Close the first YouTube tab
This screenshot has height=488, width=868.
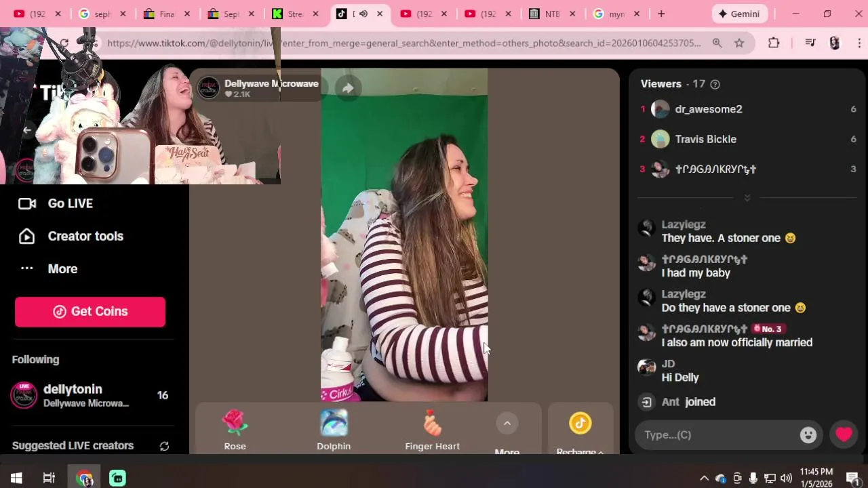click(58, 14)
